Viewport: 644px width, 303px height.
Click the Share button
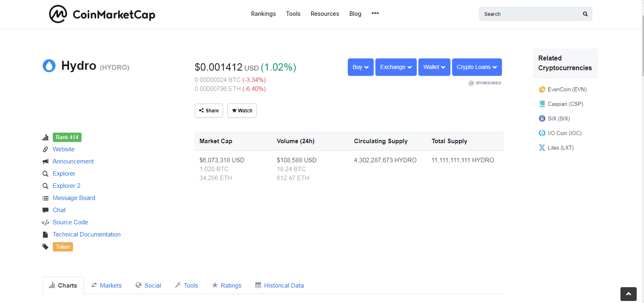coord(209,110)
